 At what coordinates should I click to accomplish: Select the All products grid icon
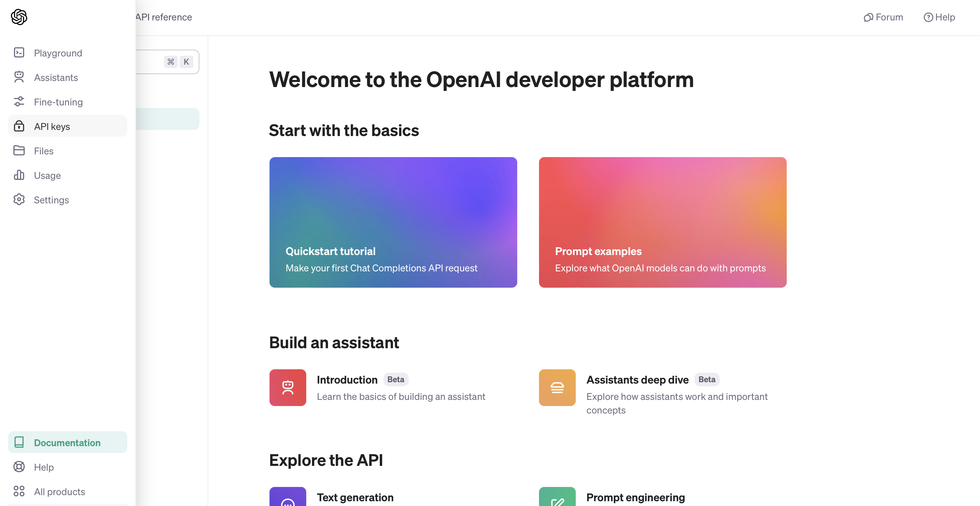[19, 491]
